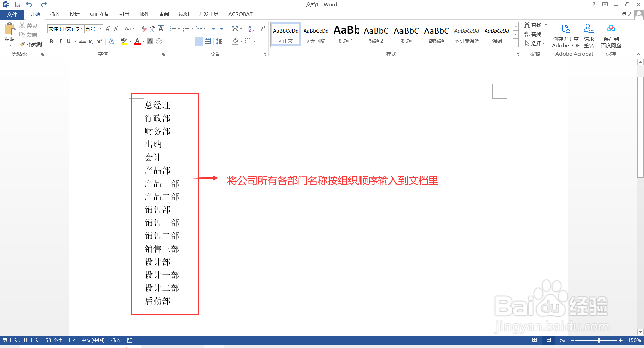The height and width of the screenshot is (348, 644).
Task: Open multilevel list dropdown
Action: (205, 29)
